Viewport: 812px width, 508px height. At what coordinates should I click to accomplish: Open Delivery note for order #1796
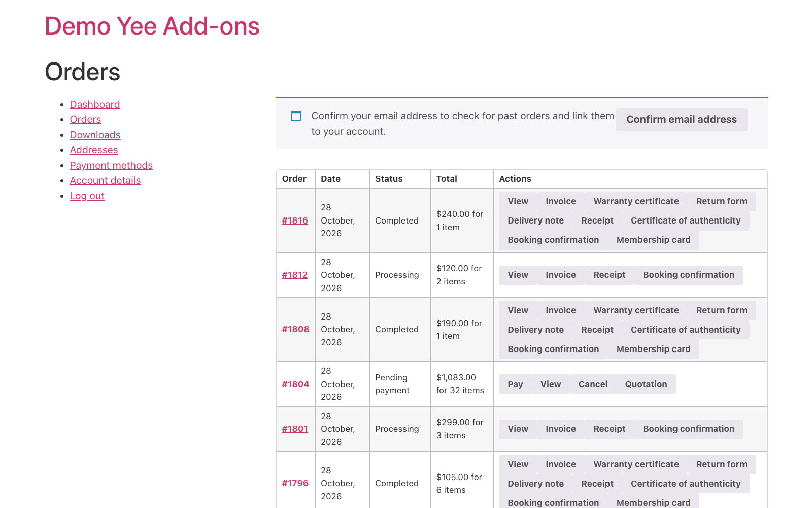pos(535,484)
